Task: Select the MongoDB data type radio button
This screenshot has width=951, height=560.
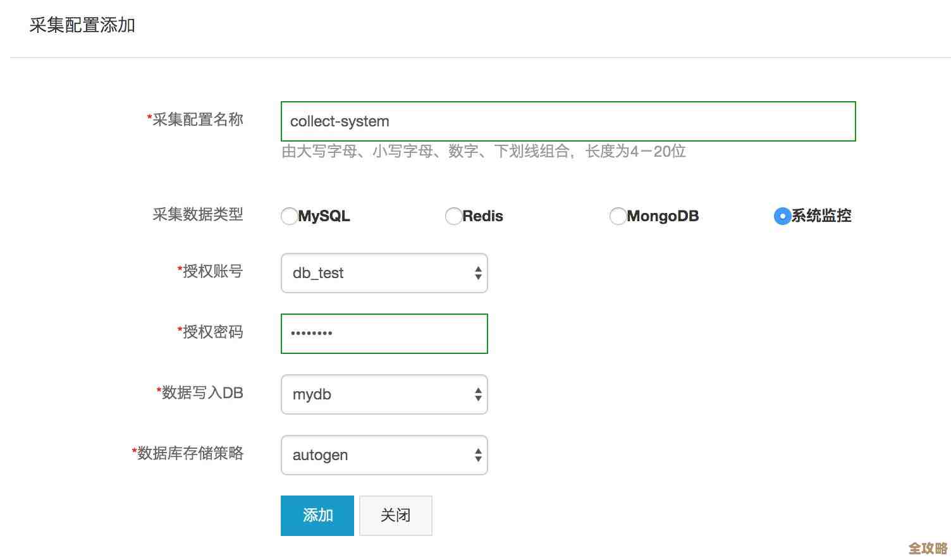Action: (618, 216)
